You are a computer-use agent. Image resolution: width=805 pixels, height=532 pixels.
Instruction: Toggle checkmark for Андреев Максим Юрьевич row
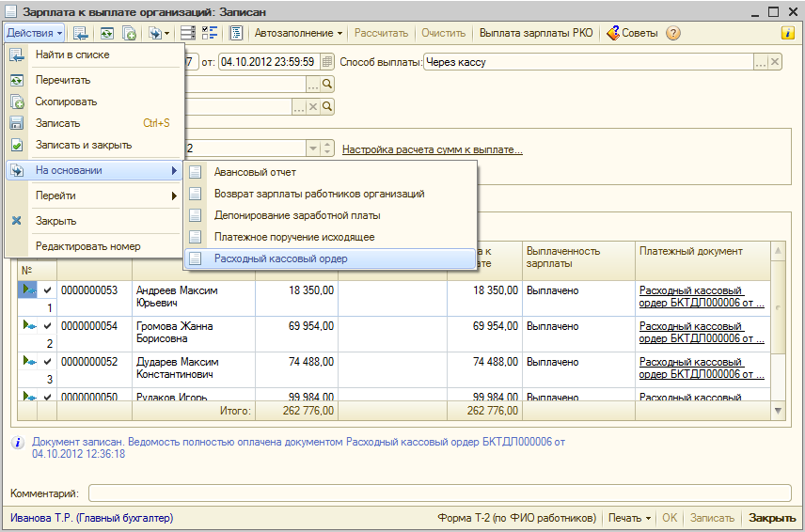[47, 290]
